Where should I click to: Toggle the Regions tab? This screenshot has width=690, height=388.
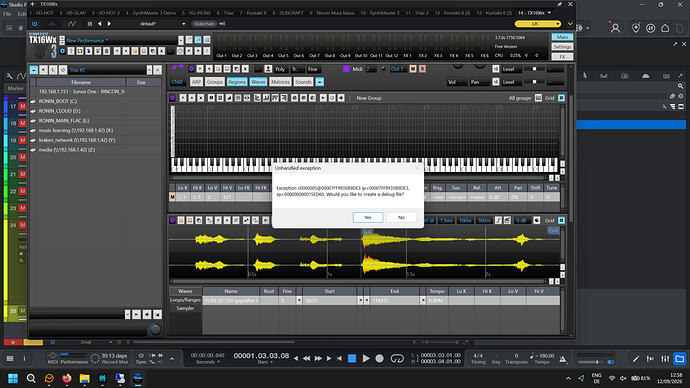coord(237,82)
